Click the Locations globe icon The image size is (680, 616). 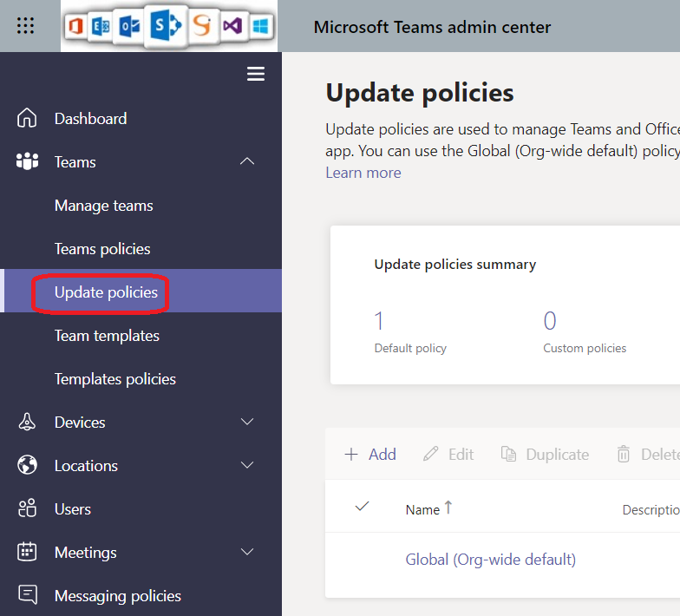[28, 466]
